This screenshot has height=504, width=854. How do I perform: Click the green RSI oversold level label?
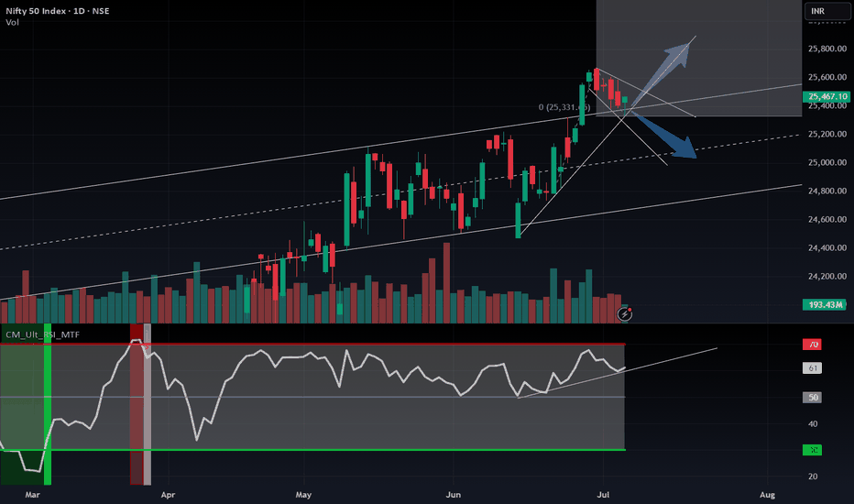click(812, 450)
